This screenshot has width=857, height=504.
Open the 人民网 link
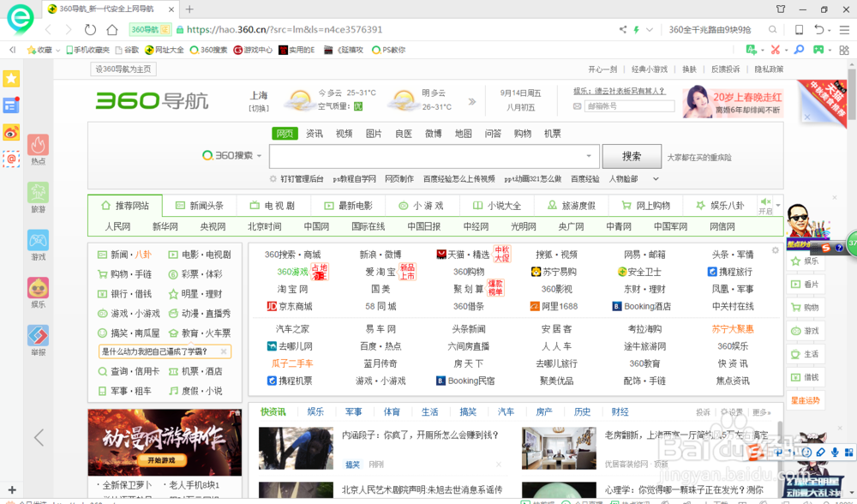117,226
